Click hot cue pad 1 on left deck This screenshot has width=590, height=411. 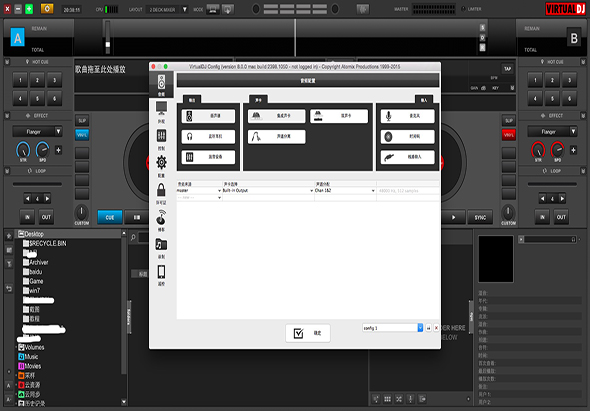point(20,80)
